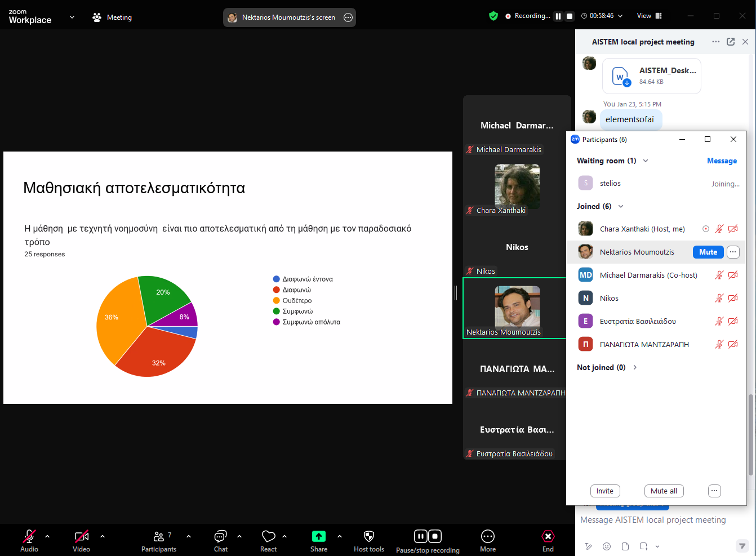The width and height of the screenshot is (756, 556).
Task: Open the View layout menu
Action: [x=649, y=16]
